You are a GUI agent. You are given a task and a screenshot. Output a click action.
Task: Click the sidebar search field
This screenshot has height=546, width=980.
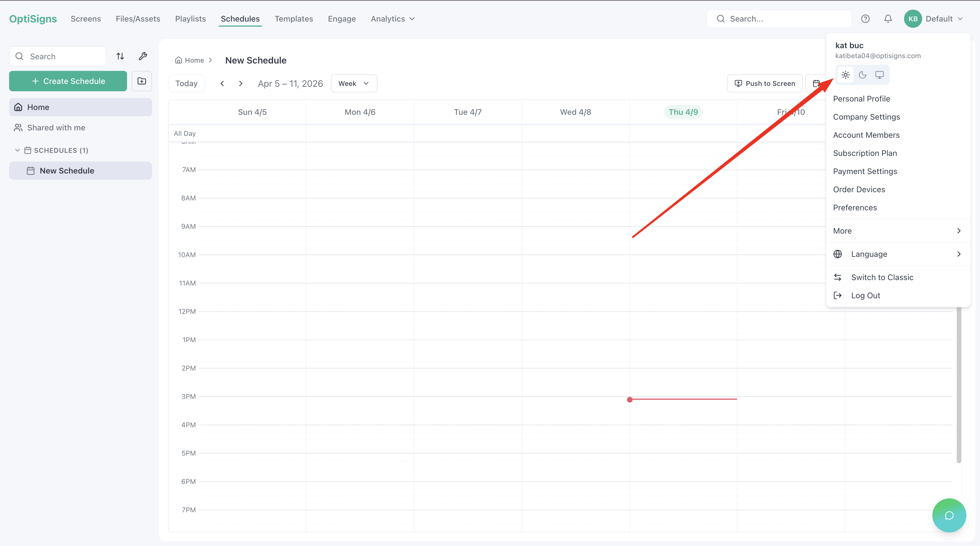(58, 56)
